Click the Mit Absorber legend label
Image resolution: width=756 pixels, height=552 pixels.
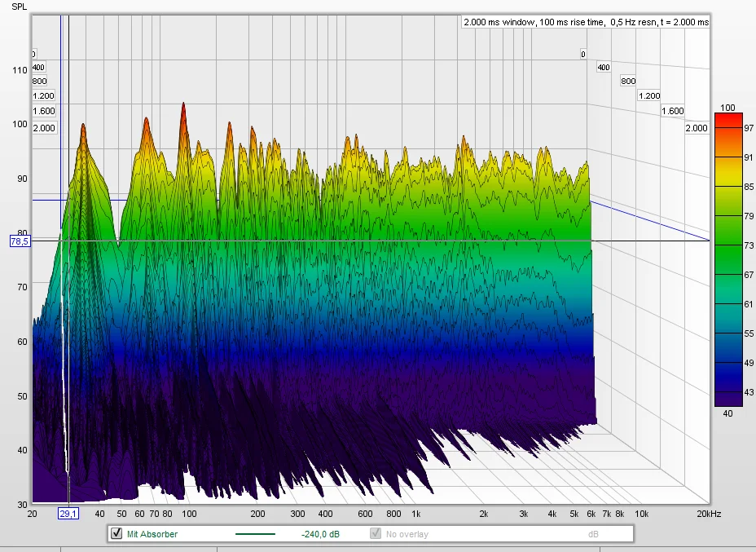coord(152,534)
